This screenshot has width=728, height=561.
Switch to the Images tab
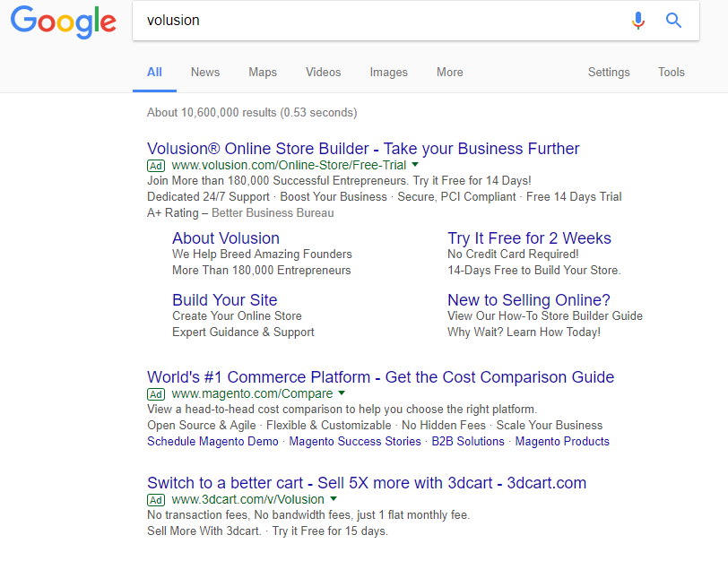click(388, 72)
